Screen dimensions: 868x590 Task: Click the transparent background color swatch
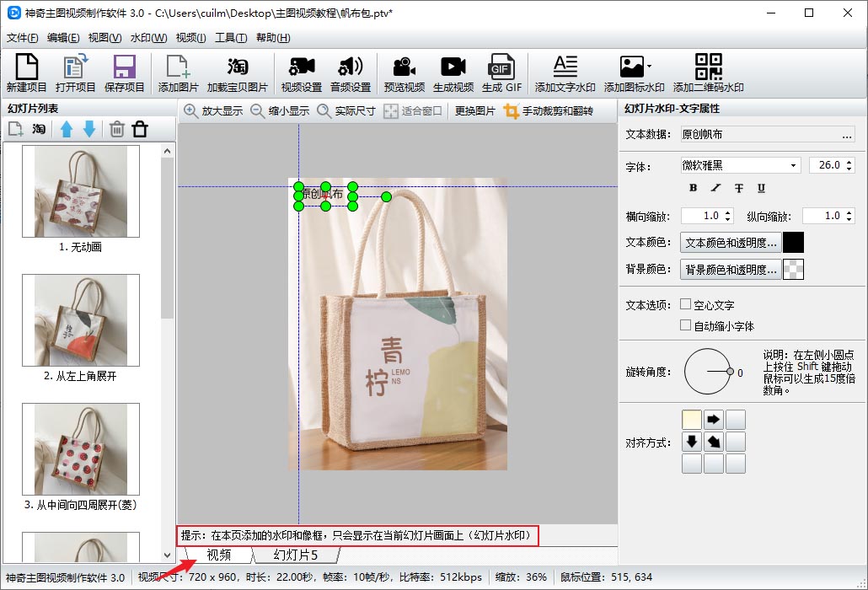tap(793, 270)
